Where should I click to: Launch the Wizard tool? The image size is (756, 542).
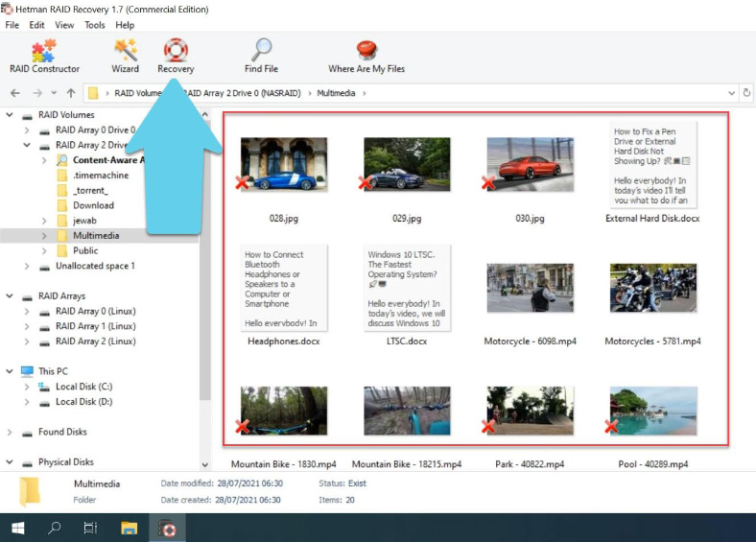point(125,56)
